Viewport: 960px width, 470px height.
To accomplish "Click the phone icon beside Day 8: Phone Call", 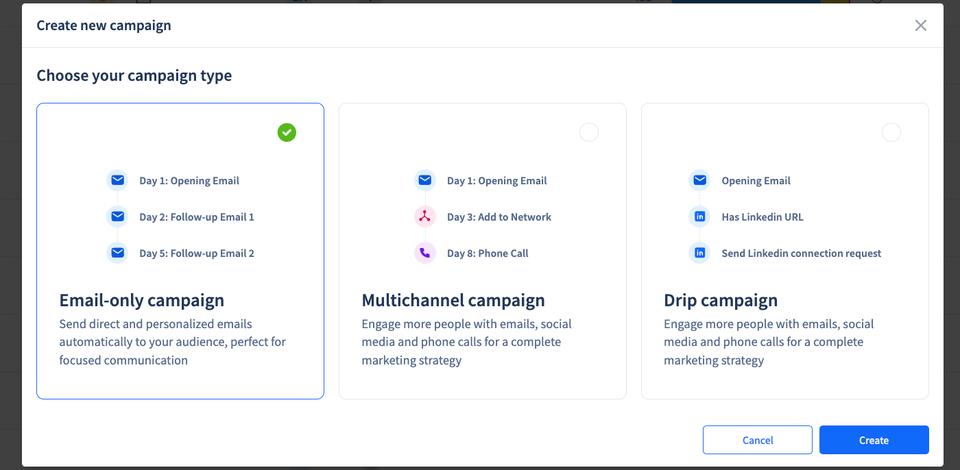I will click(425, 253).
